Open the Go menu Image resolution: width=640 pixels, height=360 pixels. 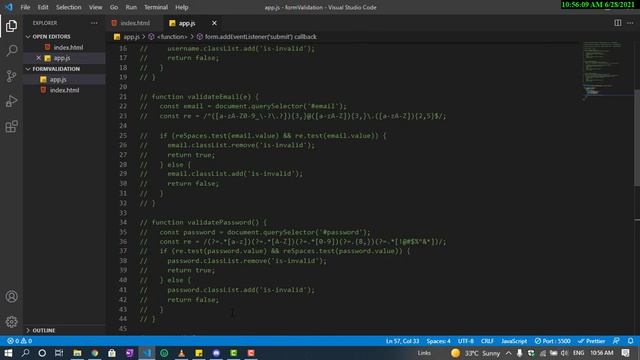point(114,7)
